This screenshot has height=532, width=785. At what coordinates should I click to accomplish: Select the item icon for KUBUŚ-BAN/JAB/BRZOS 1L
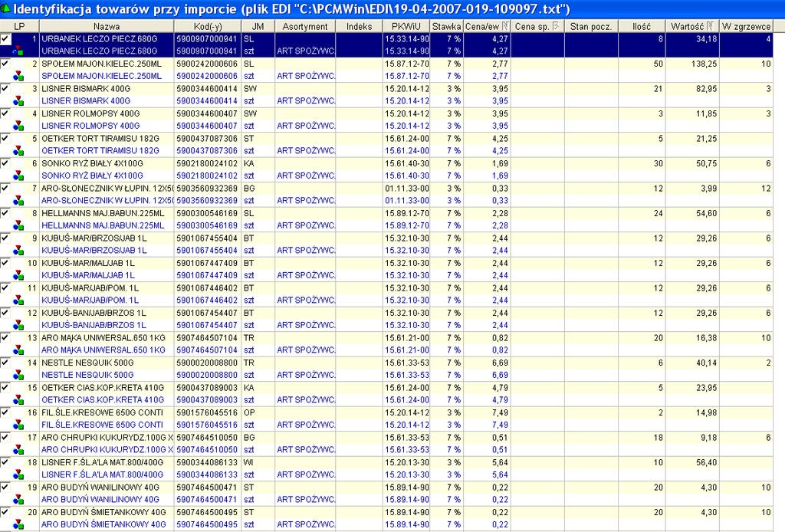[18, 325]
